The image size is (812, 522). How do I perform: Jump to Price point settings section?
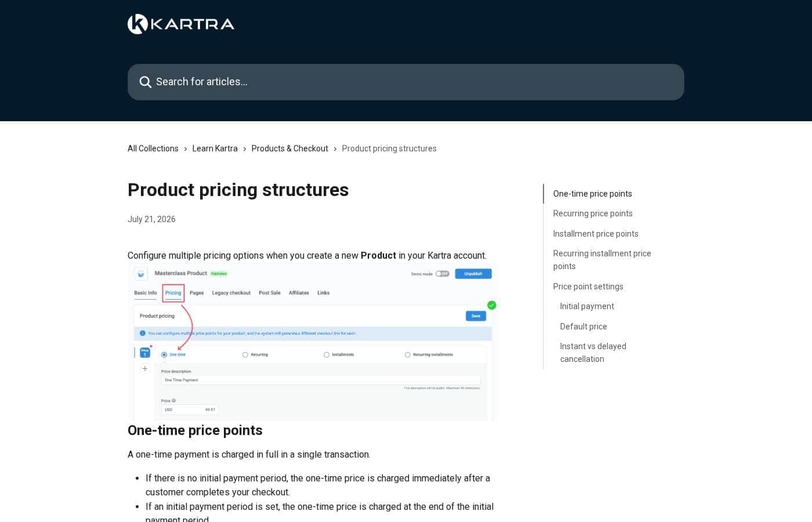(x=588, y=287)
